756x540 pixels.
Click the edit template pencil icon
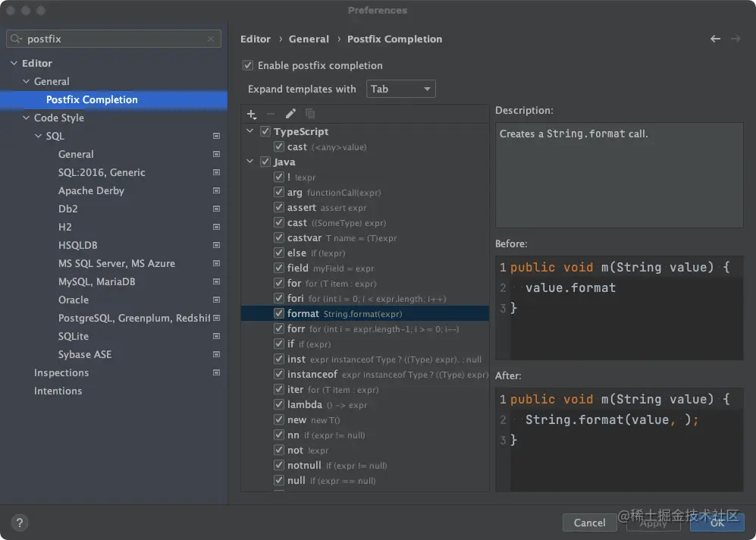click(290, 114)
